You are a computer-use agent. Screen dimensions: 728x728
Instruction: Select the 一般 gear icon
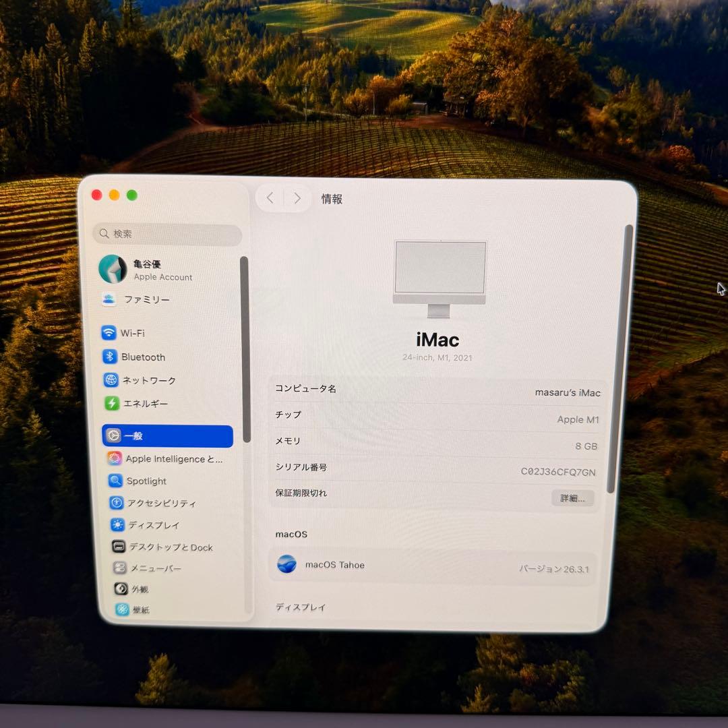tap(113, 435)
